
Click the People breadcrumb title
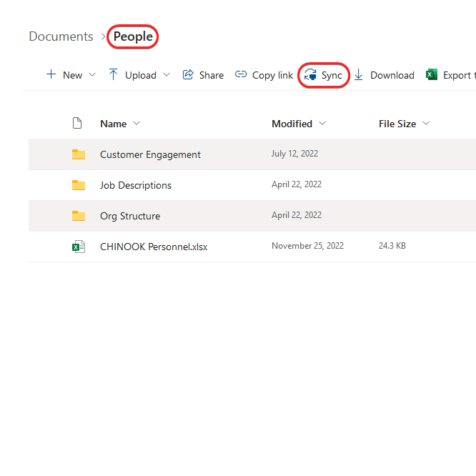pos(133,36)
